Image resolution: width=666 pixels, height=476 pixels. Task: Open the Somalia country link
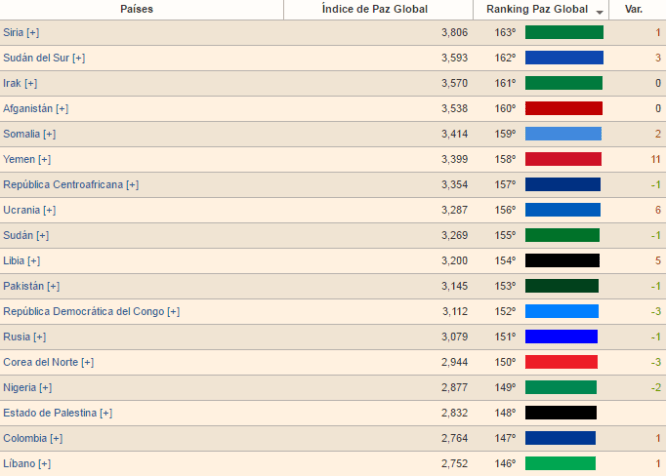(22, 134)
